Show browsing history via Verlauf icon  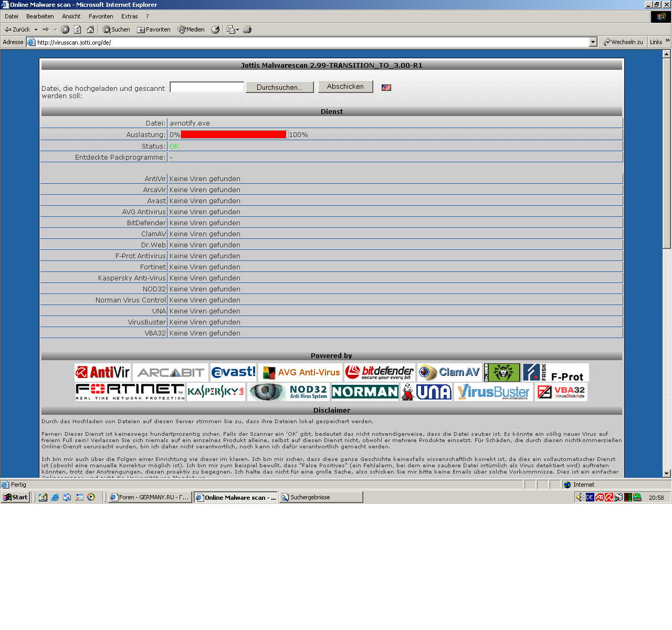point(215,29)
